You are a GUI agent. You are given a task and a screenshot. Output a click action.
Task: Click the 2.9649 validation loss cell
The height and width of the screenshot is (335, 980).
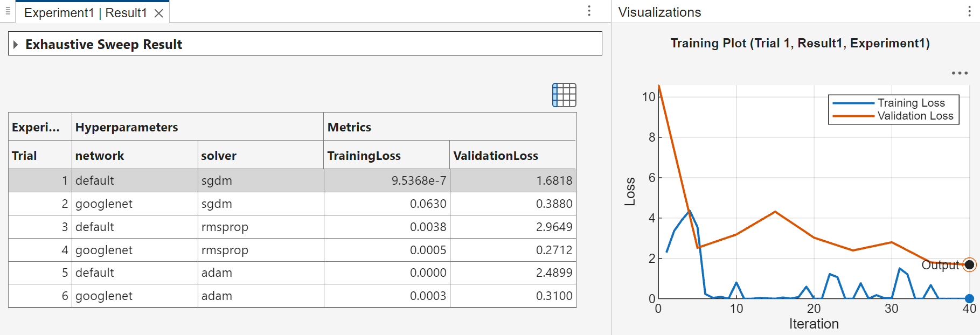point(513,227)
